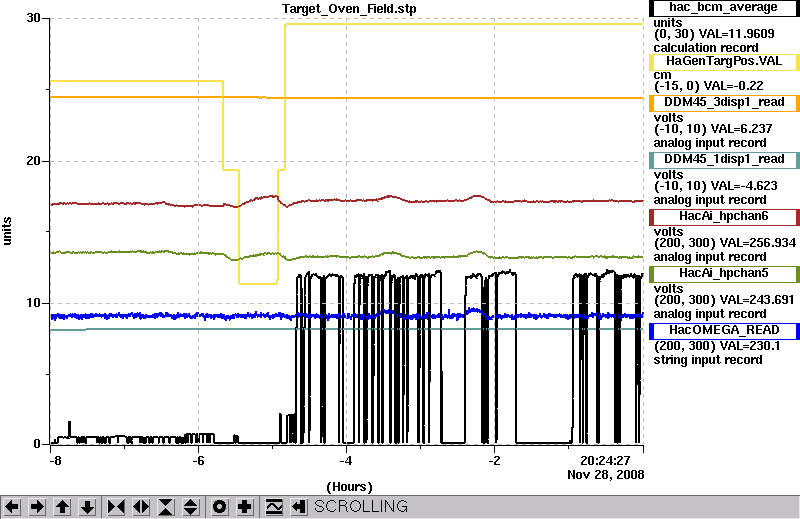Pan the plot down with the down arrow

[x=87, y=507]
